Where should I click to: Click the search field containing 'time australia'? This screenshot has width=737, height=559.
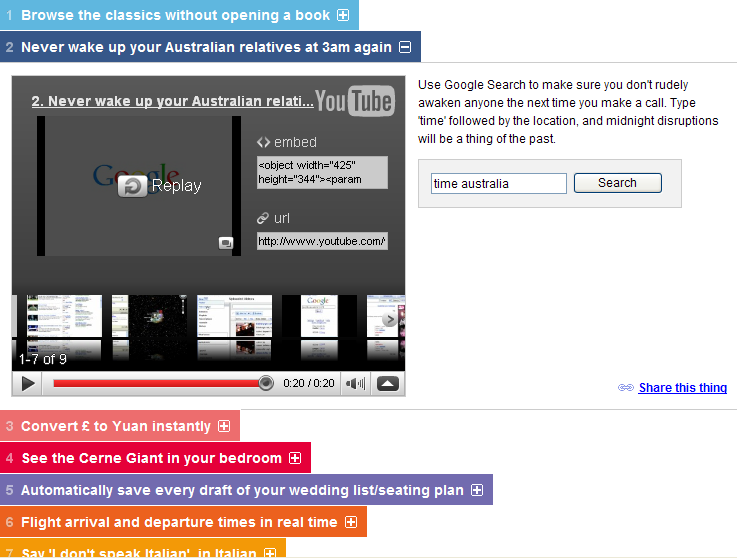[498, 183]
